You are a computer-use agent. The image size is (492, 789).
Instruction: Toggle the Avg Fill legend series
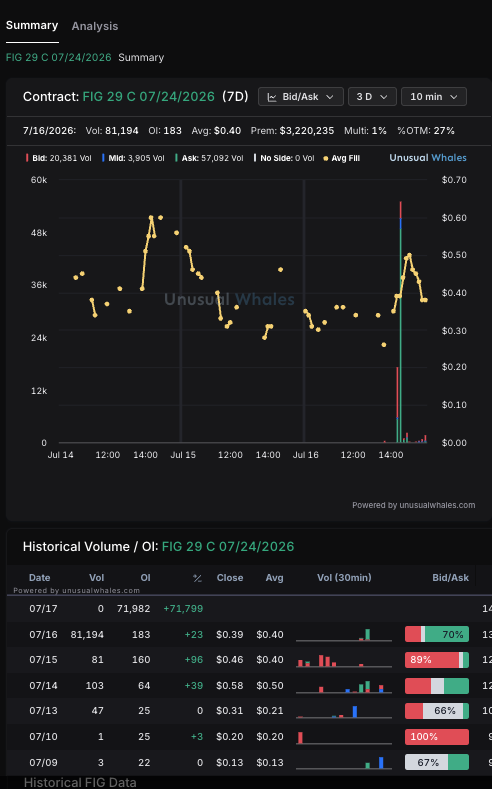tap(341, 158)
